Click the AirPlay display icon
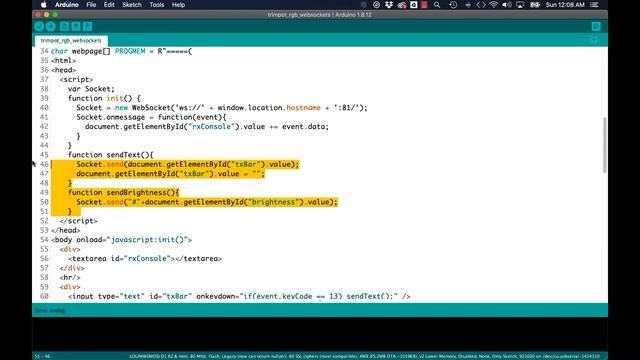The width and height of the screenshot is (640, 360). coord(520,5)
